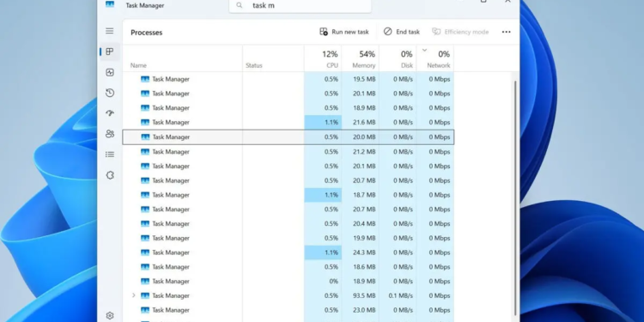Click the Run new task button
Image resolution: width=644 pixels, height=322 pixels.
point(344,32)
